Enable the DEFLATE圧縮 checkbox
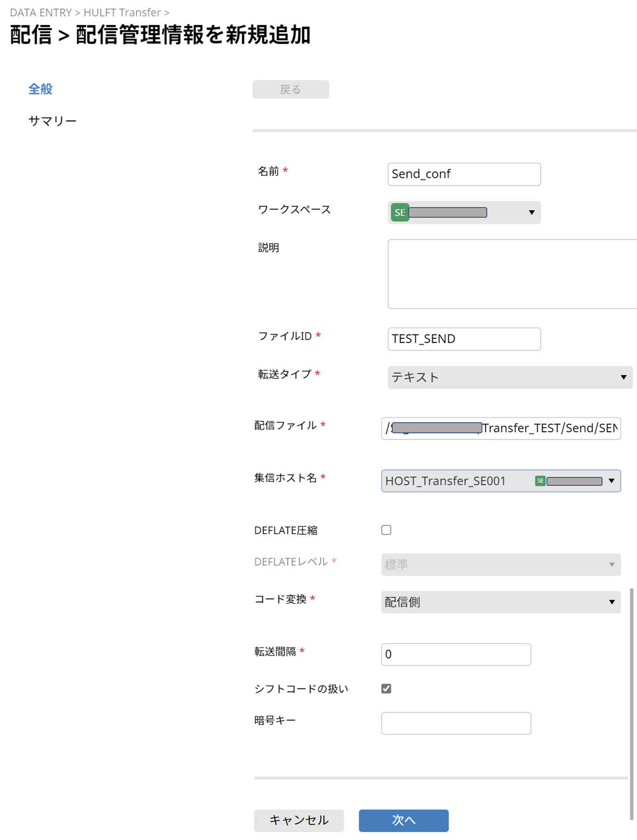 (386, 530)
